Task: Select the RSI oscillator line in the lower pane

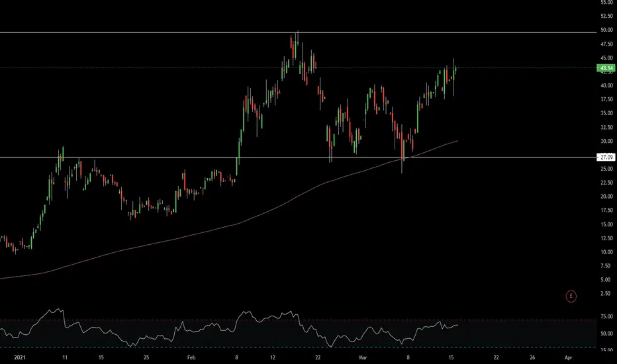Action: pyautogui.click(x=228, y=328)
